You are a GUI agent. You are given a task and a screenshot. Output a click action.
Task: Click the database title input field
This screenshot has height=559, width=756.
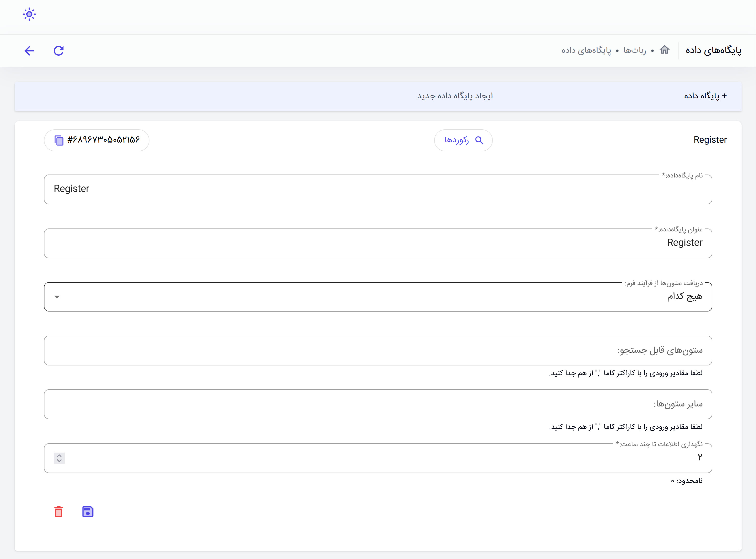[378, 243]
